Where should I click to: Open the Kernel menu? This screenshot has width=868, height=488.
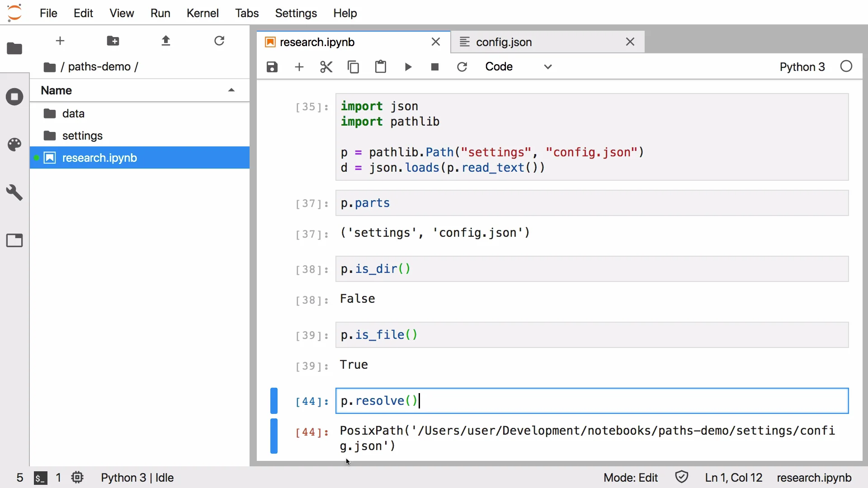(x=202, y=13)
